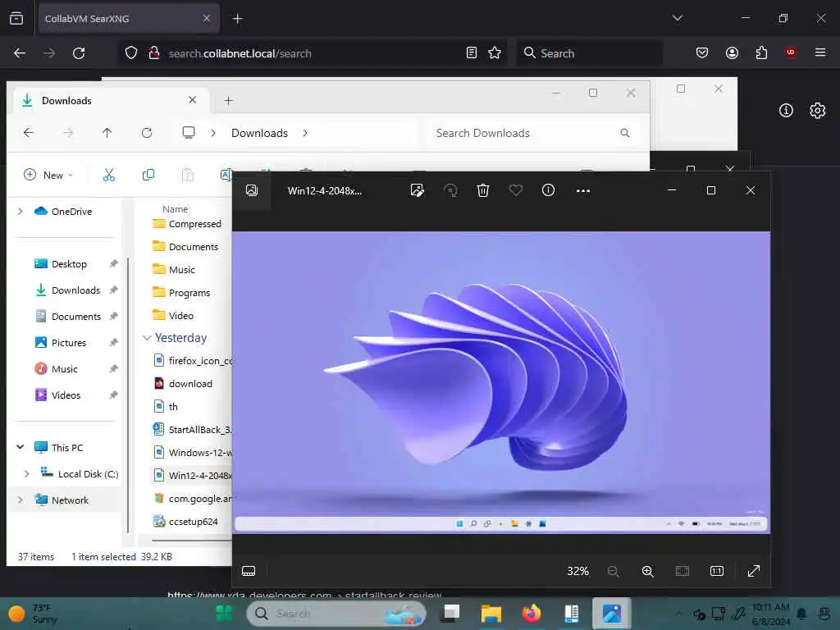Open SearXNG preferences gear icon
The image size is (840, 630).
point(818,111)
